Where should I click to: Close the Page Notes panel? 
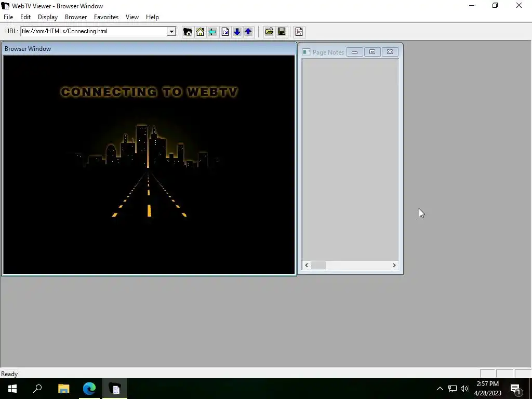(x=390, y=52)
